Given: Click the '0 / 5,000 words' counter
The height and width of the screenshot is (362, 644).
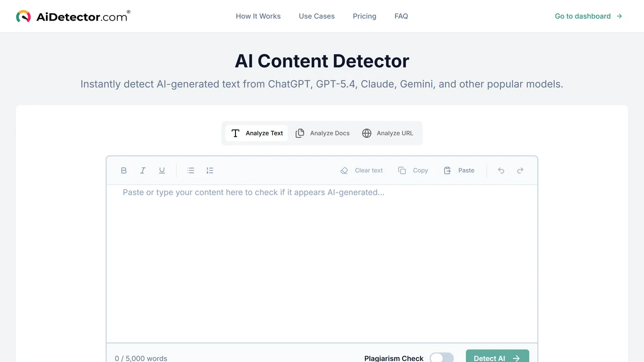Looking at the screenshot, I should point(141,358).
